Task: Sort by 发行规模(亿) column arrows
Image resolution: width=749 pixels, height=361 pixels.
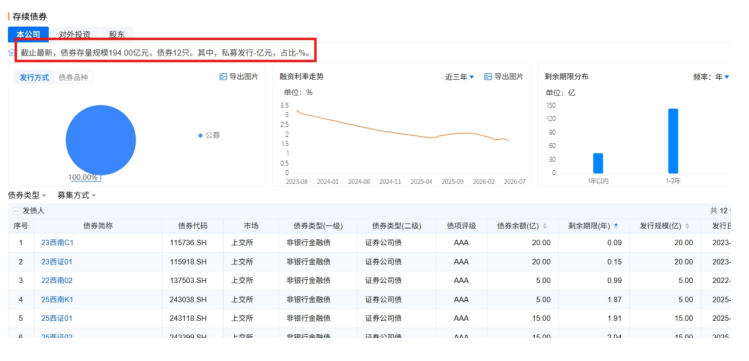Action: (x=688, y=226)
